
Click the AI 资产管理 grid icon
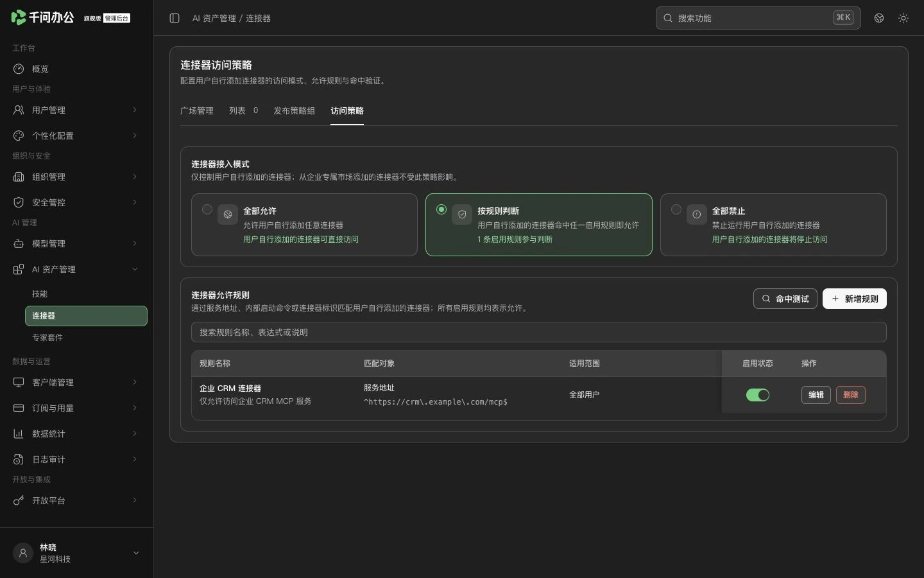pyautogui.click(x=19, y=269)
